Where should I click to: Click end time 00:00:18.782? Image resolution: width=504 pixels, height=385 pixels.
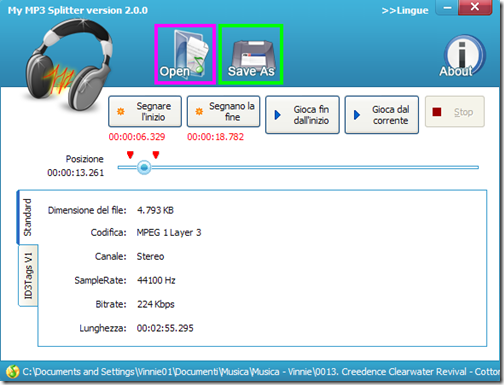[x=216, y=137]
